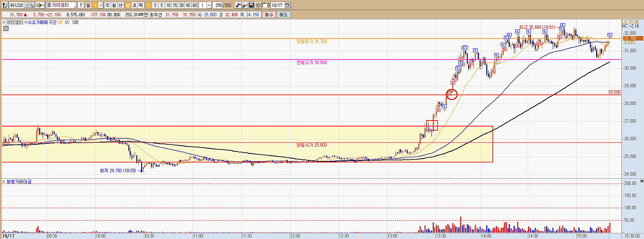644x239 pixels.
Task: Click the floppy disk save icon
Action: pos(251,5)
